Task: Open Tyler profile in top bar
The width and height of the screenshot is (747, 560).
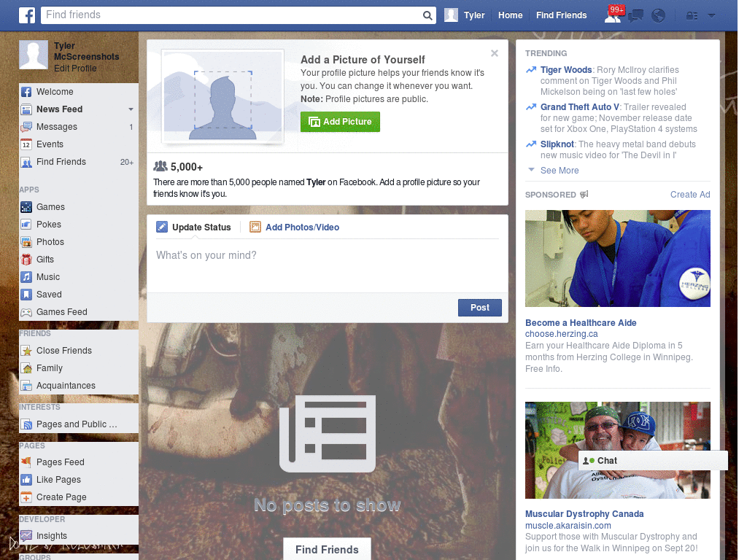Action: click(x=465, y=15)
